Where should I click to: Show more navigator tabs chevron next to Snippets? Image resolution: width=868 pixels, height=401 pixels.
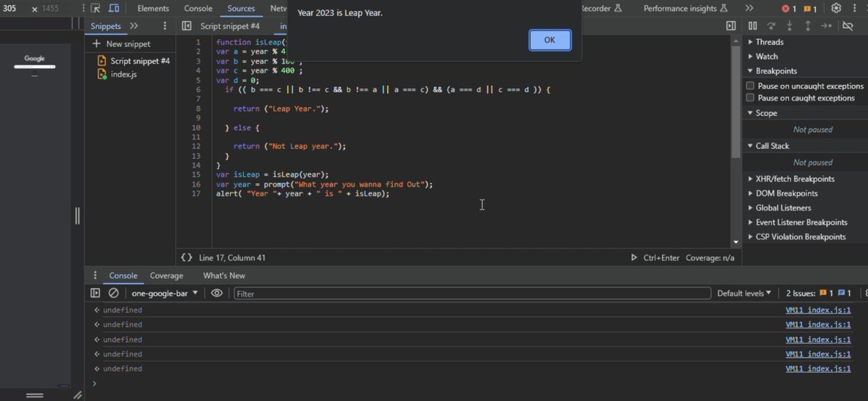click(135, 26)
